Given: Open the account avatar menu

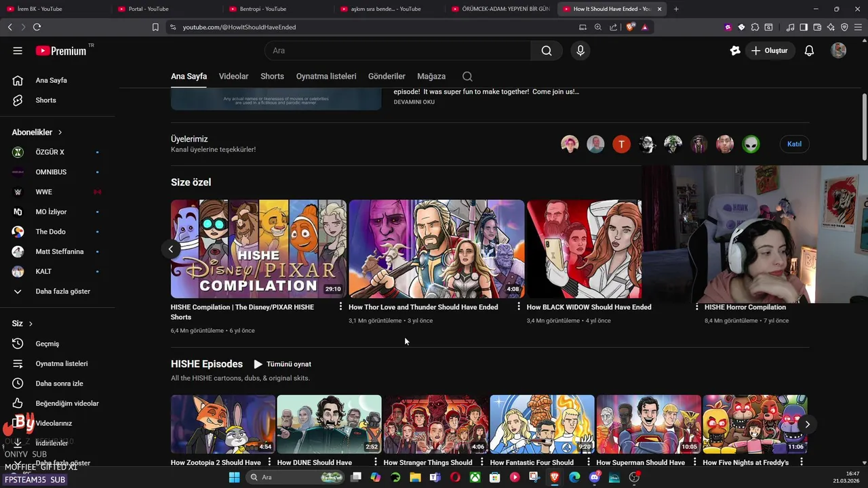Looking at the screenshot, I should click(839, 51).
